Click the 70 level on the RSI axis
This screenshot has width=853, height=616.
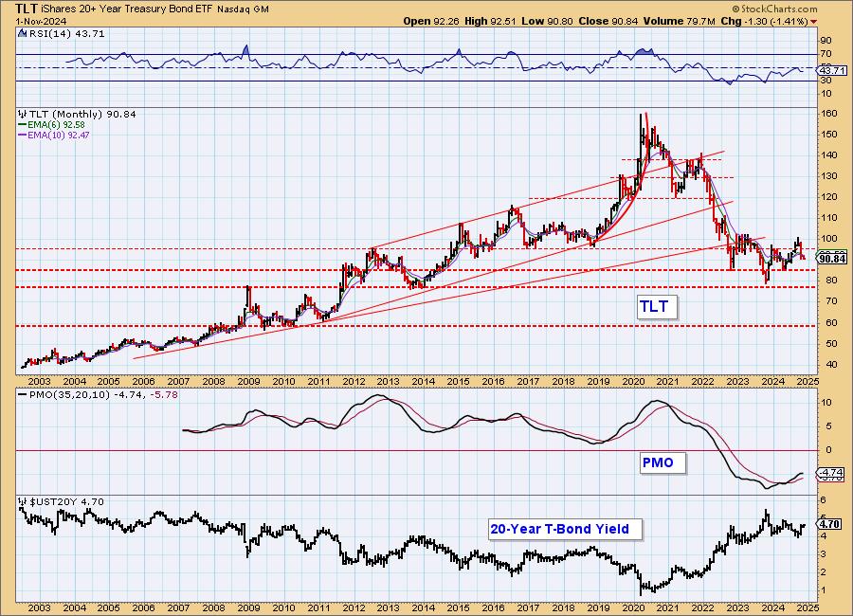tap(826, 53)
